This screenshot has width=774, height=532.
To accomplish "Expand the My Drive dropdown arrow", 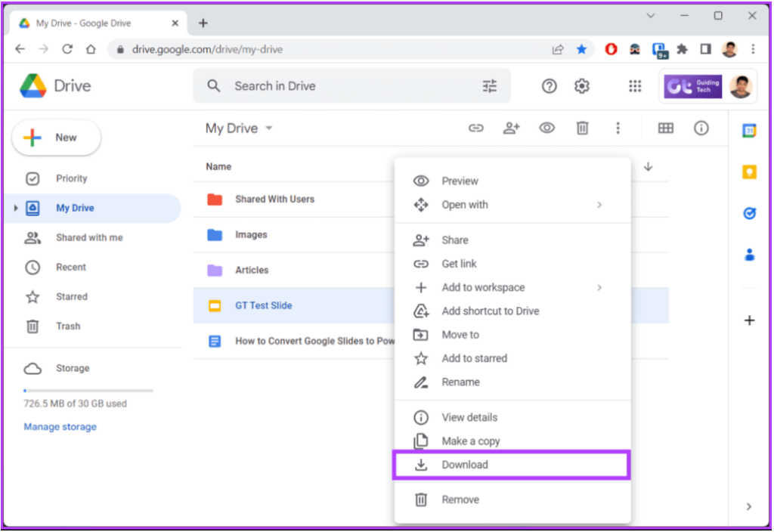I will (268, 128).
